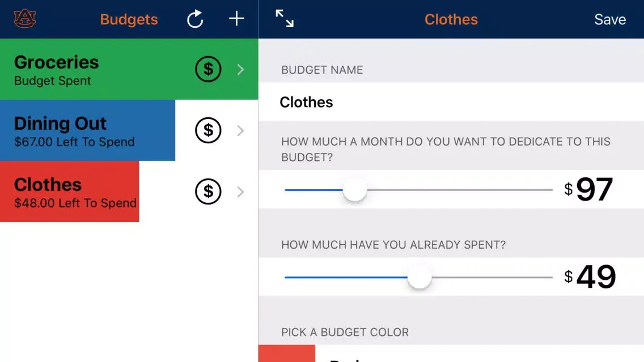
Task: Tap the dollar icon for Clothes
Action: tap(208, 191)
